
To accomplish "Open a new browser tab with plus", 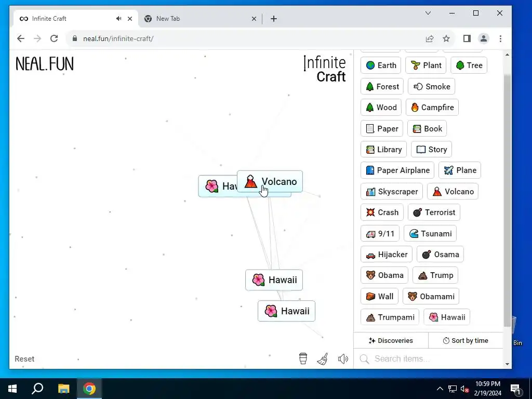I will (274, 19).
